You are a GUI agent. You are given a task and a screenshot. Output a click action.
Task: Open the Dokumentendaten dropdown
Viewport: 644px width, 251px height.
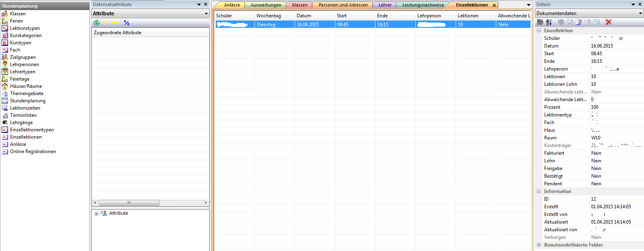pyautogui.click(x=640, y=13)
